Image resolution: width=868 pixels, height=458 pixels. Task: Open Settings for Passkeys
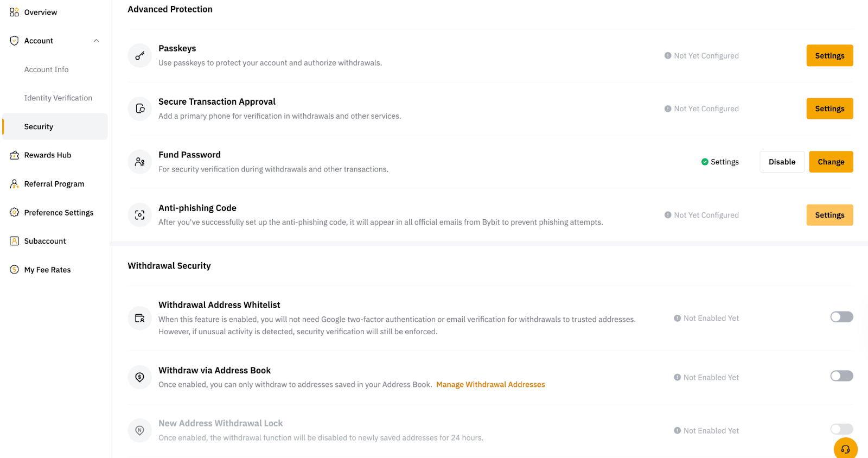829,55
